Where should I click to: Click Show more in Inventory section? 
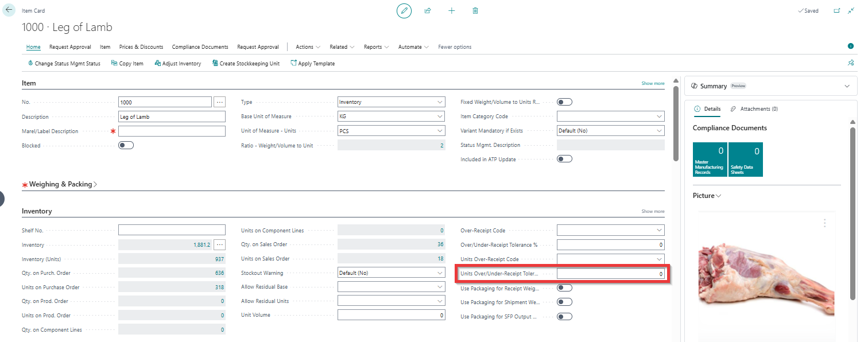pos(653,211)
